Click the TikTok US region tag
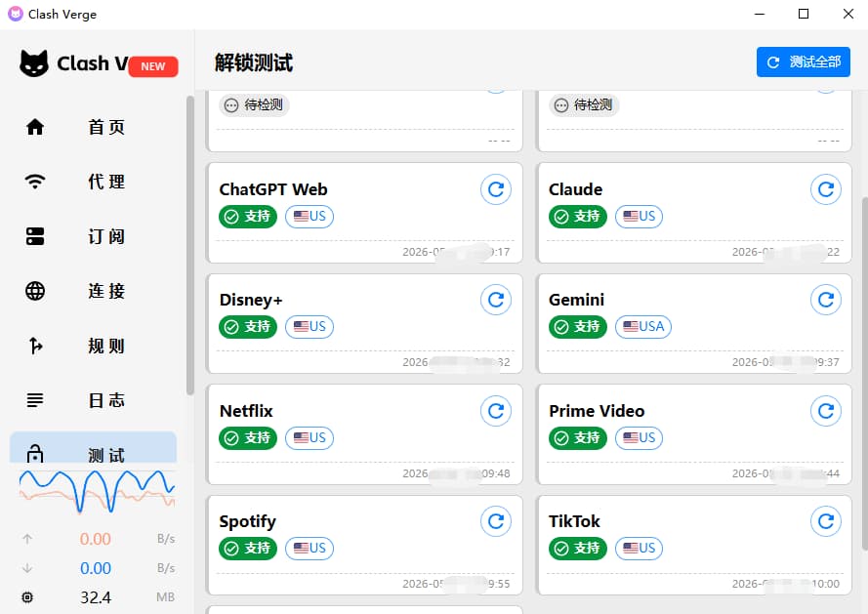Viewport: 868px width, 614px height. pos(639,548)
